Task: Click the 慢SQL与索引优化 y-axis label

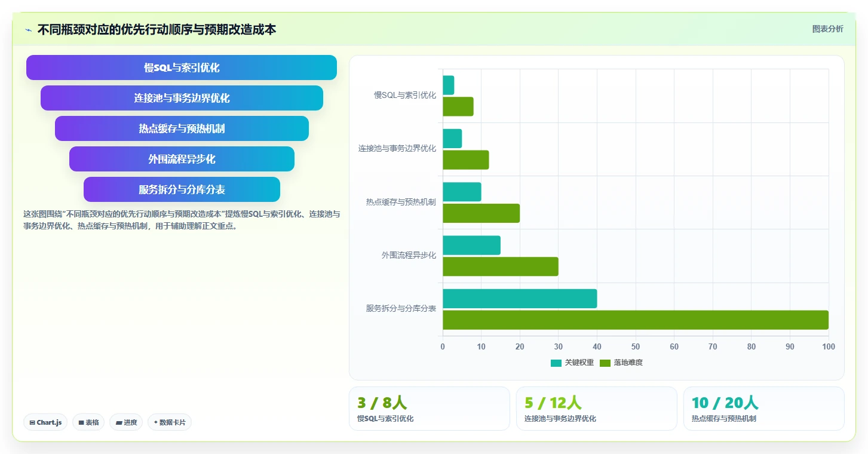Action: tap(405, 95)
